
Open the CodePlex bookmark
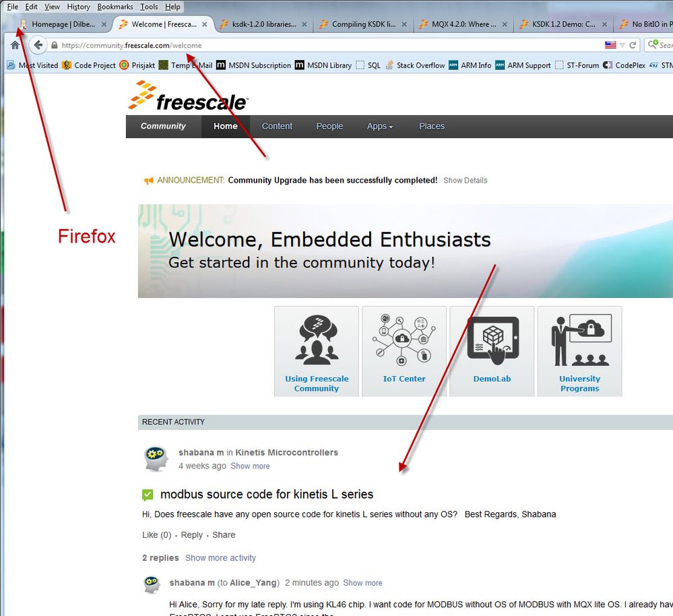tap(624, 65)
